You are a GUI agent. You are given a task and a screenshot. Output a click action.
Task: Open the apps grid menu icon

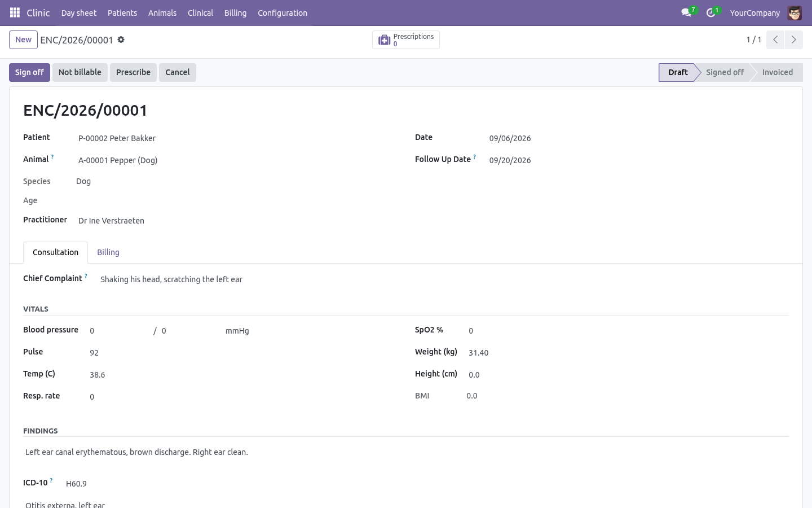(x=15, y=12)
